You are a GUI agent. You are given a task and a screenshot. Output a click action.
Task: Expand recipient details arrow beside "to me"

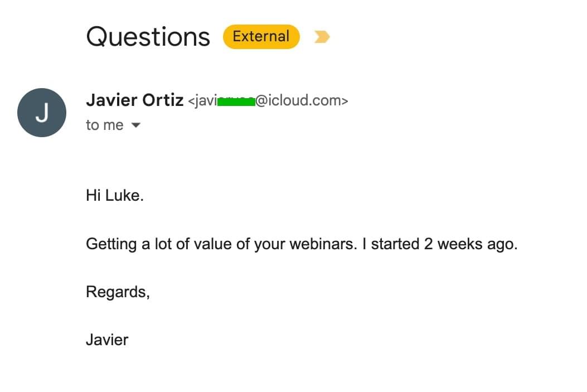pos(135,125)
